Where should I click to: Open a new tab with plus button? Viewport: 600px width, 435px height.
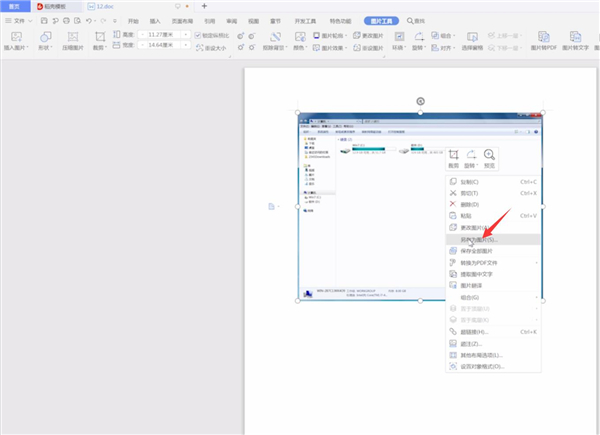[204, 6]
